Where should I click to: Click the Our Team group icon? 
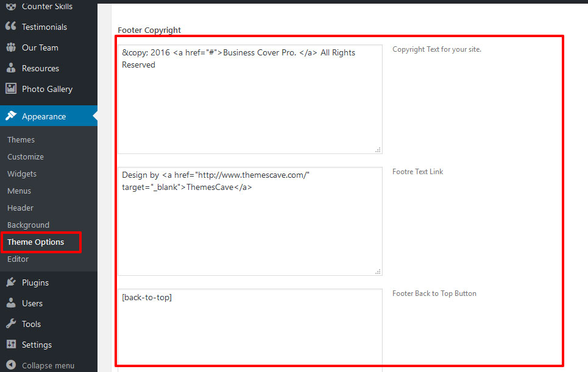11,47
